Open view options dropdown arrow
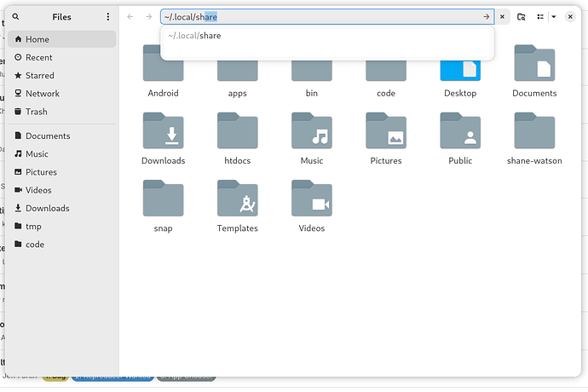 (x=554, y=17)
